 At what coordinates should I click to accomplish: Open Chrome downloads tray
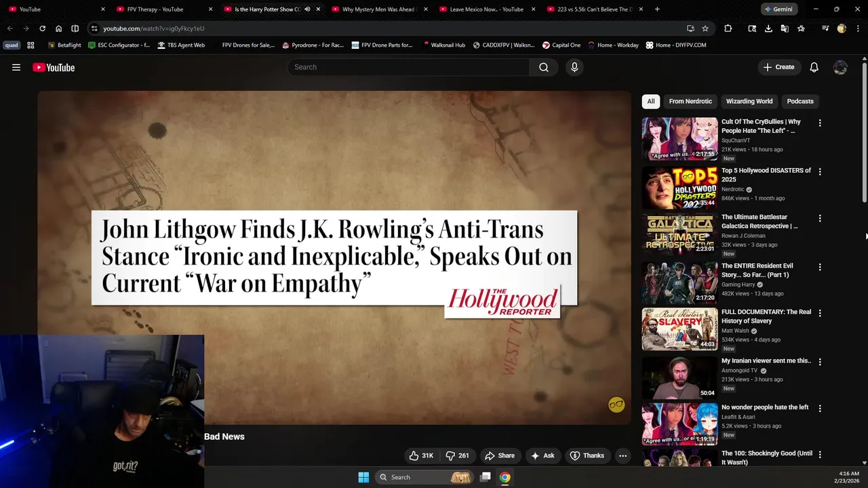(768, 28)
